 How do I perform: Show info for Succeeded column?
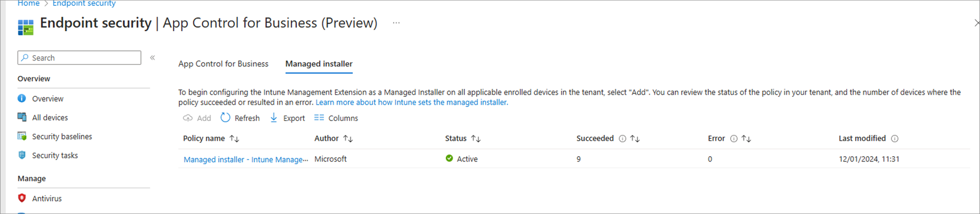[x=622, y=139]
